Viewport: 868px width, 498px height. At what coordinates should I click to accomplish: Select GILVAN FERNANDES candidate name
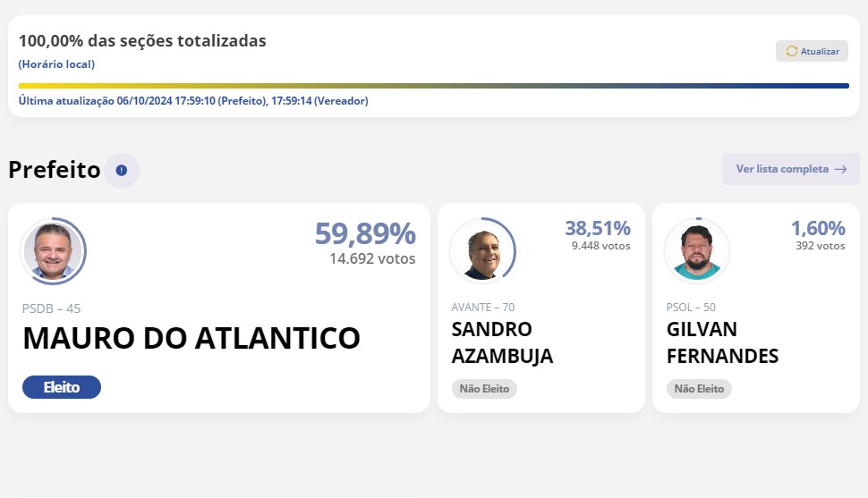click(x=722, y=342)
